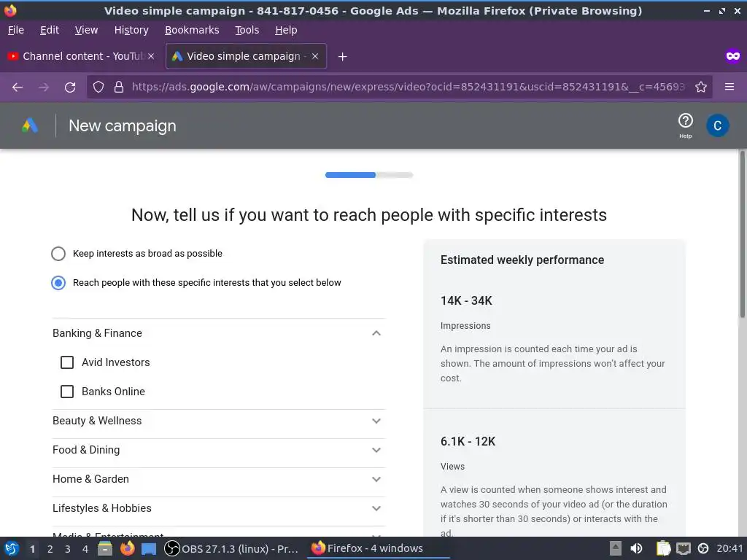
Task: Click the site security padlock icon
Action: tap(119, 87)
